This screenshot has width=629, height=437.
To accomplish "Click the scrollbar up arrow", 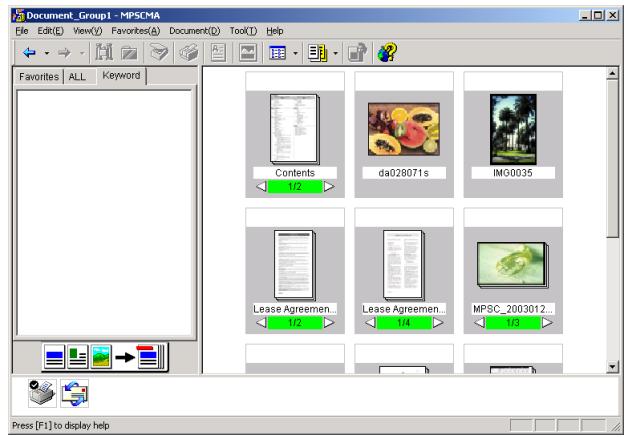I will coord(612,73).
